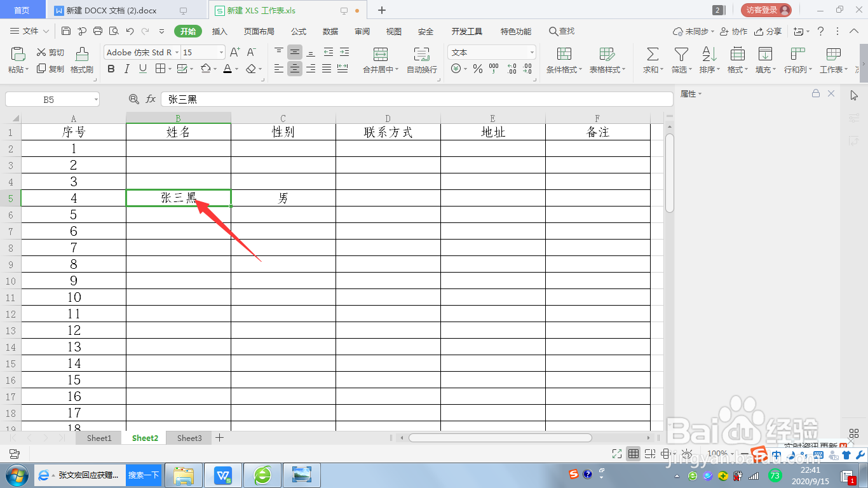Switch to the Sheet3 worksheet tab

[x=189, y=438]
